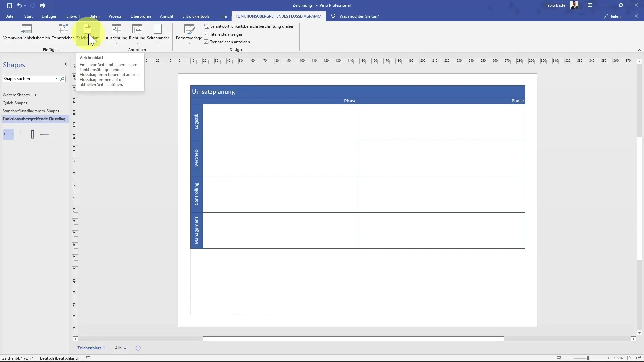Open the Prozess ribbon tab
The image size is (644, 362).
click(115, 16)
